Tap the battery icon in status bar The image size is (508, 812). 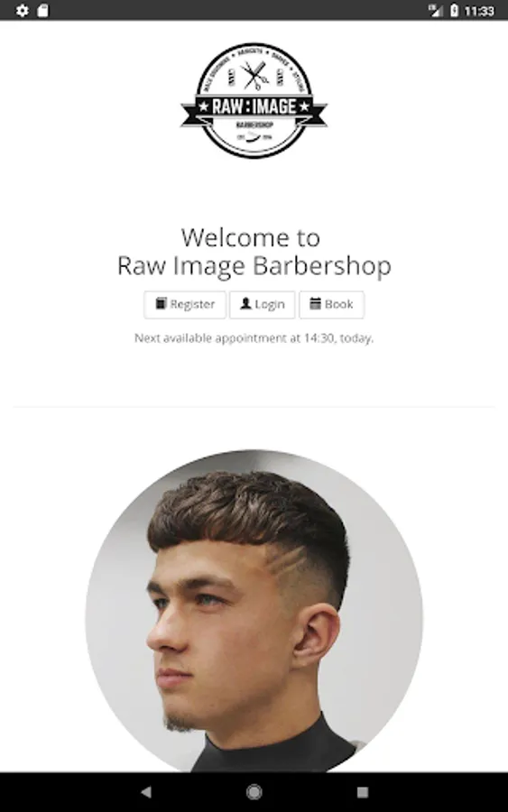pos(454,10)
